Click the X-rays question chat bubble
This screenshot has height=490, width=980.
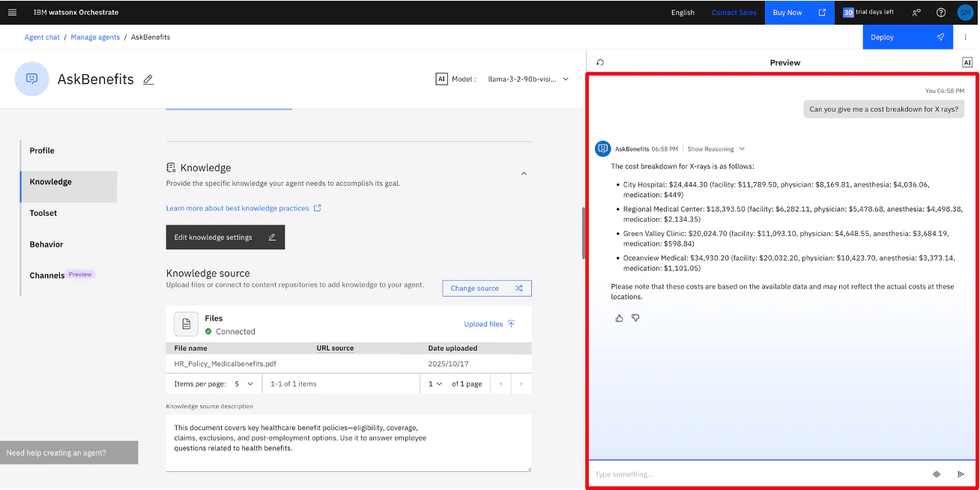click(x=884, y=109)
